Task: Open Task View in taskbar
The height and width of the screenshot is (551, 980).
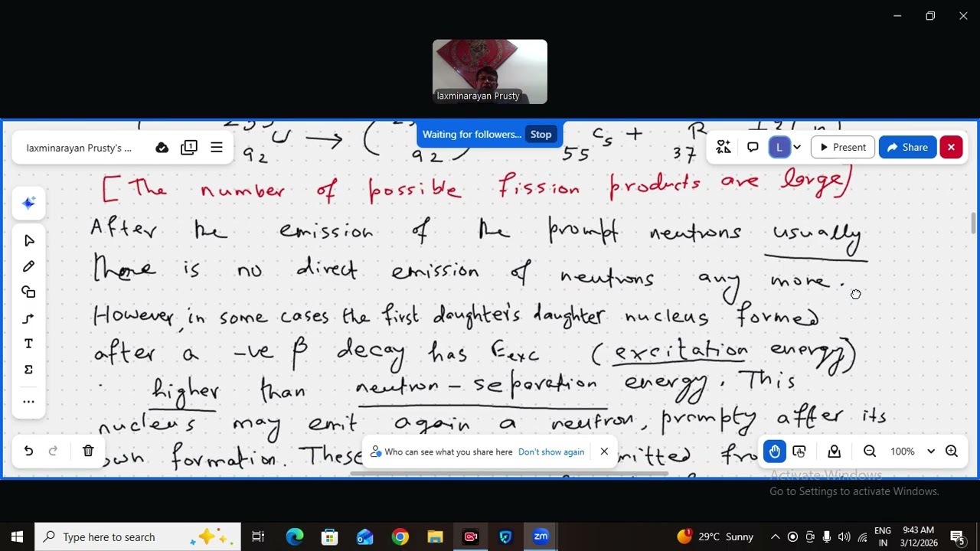Action: pos(258,537)
